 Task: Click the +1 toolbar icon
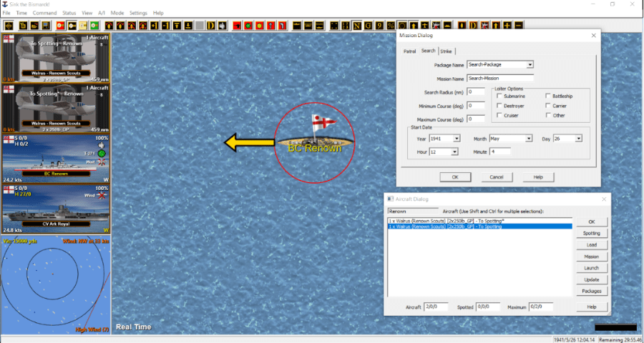(x=154, y=26)
